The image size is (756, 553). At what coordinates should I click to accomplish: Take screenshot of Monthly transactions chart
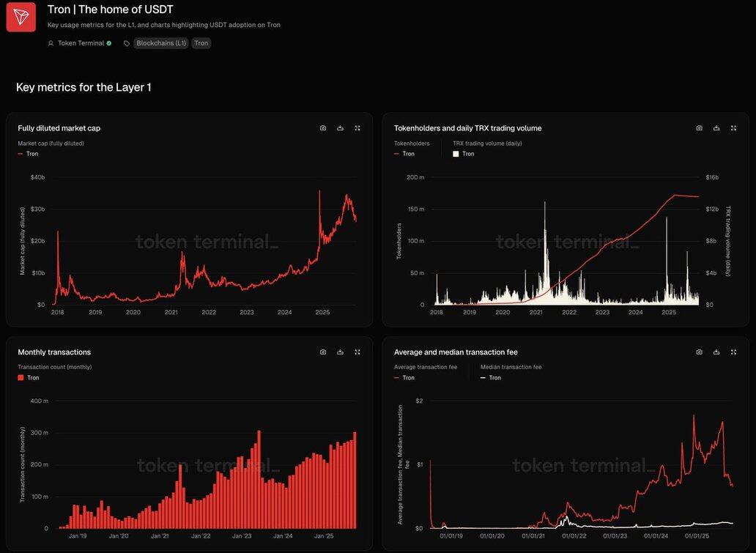coord(323,352)
